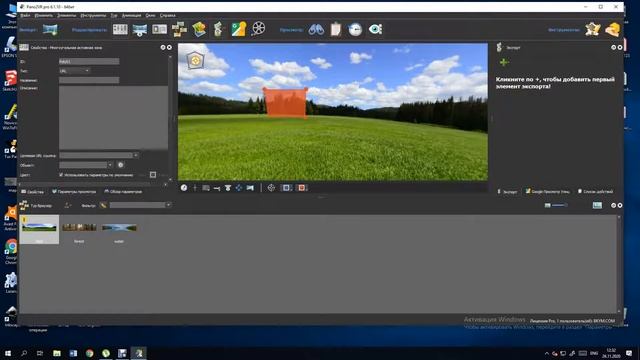The width and height of the screenshot is (640, 360).
Task: Switch to the actions list tab
Action: pos(595,191)
